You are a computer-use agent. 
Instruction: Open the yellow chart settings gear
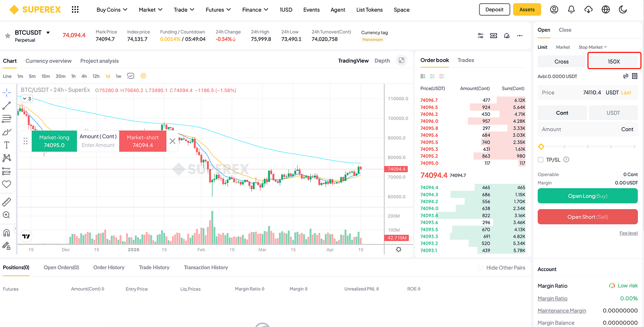[x=143, y=76]
